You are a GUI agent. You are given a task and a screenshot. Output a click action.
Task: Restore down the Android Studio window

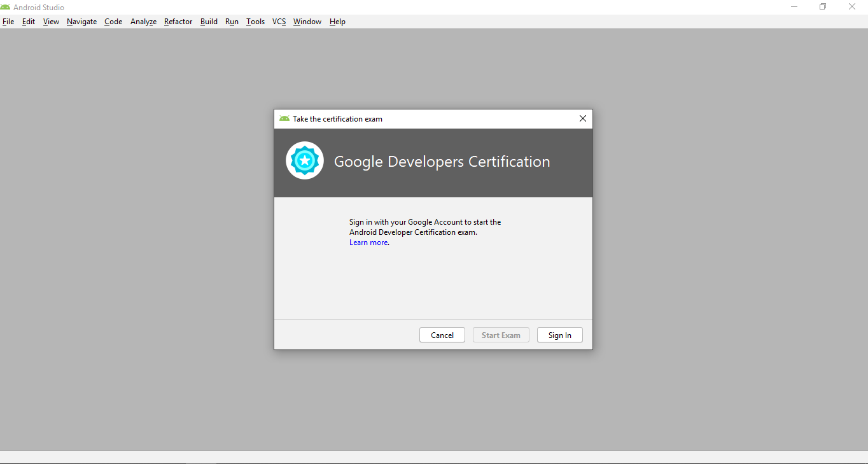(x=823, y=7)
